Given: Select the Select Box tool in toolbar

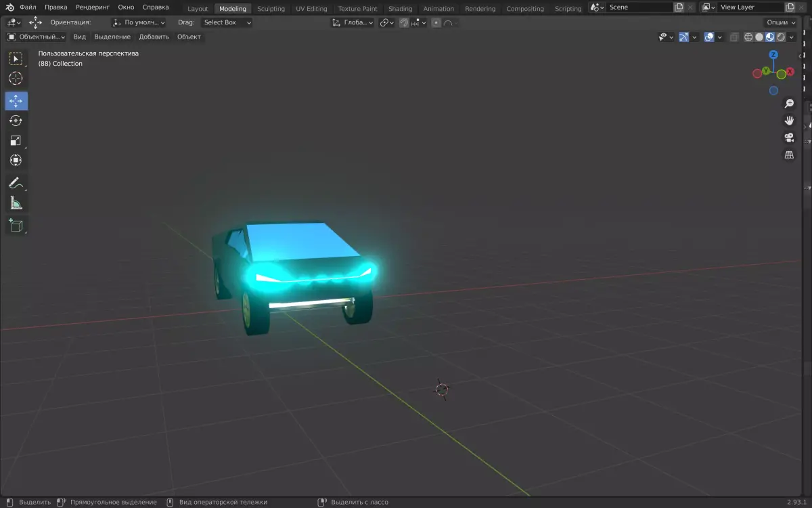Looking at the screenshot, I should (16, 59).
